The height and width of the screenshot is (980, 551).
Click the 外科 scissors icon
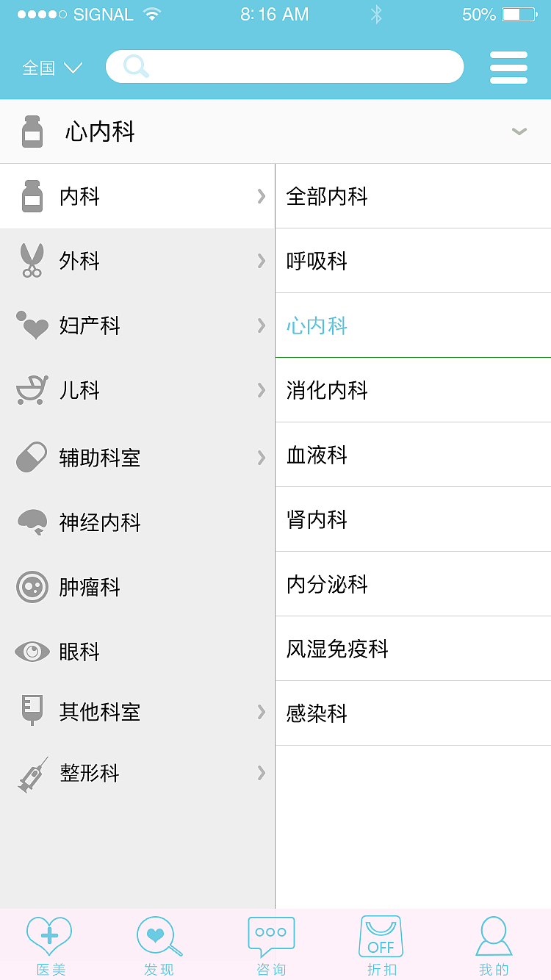coord(32,261)
